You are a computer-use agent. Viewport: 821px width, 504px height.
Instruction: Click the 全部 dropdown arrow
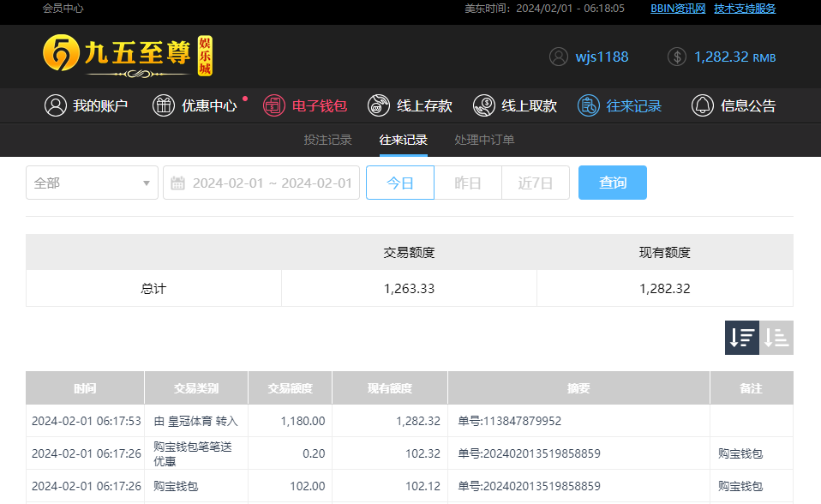[147, 183]
